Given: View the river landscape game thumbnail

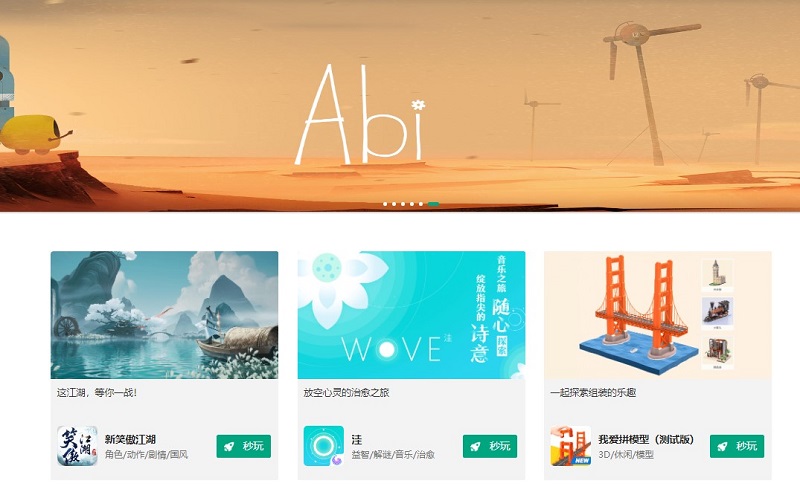Looking at the screenshot, I should 164,315.
